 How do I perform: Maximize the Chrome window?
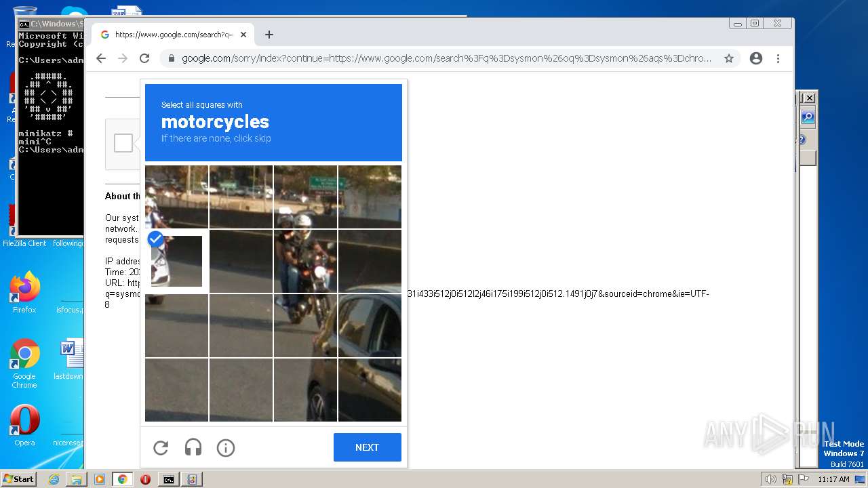[755, 23]
